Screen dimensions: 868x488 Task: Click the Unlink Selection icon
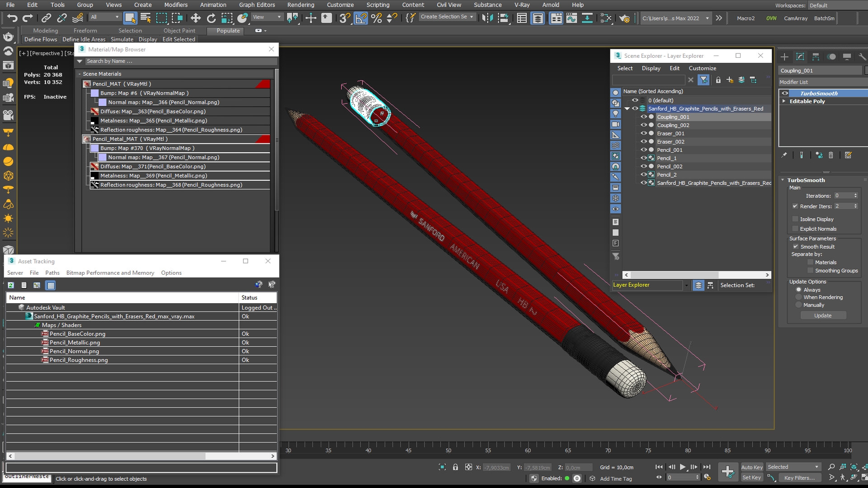[x=62, y=18]
